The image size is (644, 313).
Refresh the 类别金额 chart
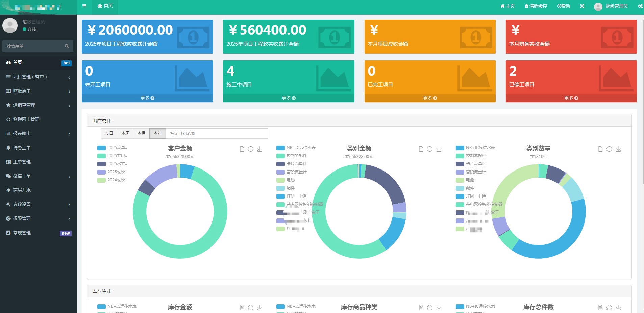[x=430, y=149]
